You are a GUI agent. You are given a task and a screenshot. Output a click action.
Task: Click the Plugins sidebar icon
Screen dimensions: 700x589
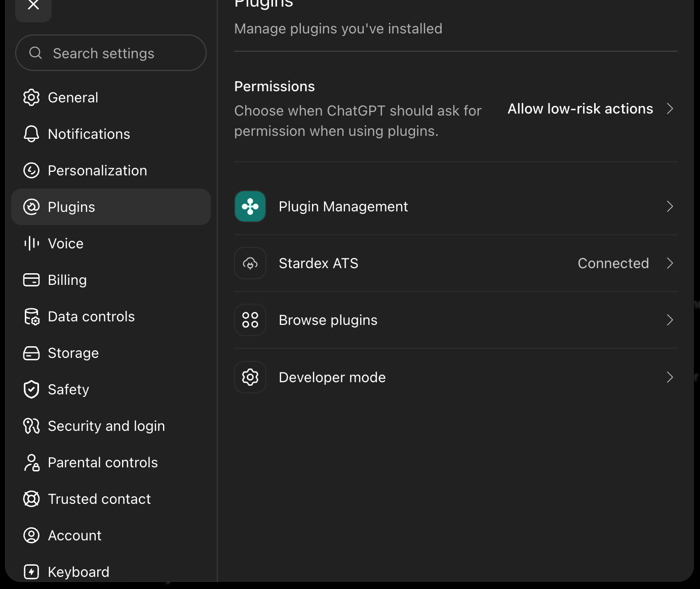[31, 207]
